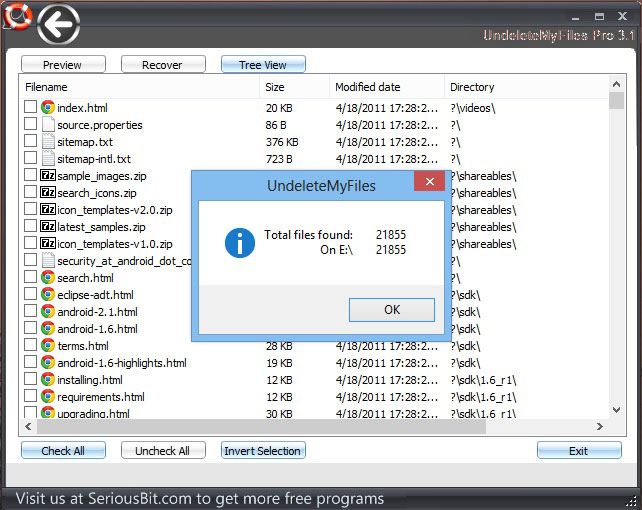The image size is (642, 510).
Task: Click the 7z icon of latest_samples.zip
Action: [x=48, y=226]
